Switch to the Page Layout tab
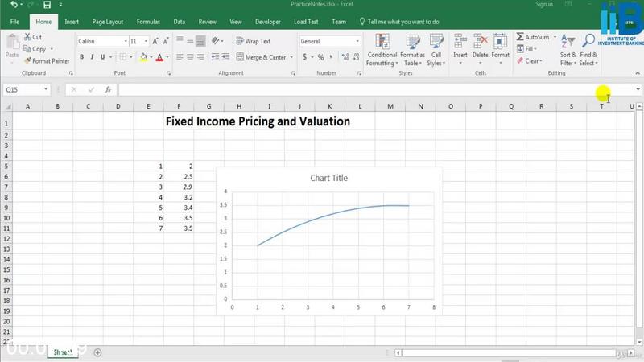 point(108,22)
